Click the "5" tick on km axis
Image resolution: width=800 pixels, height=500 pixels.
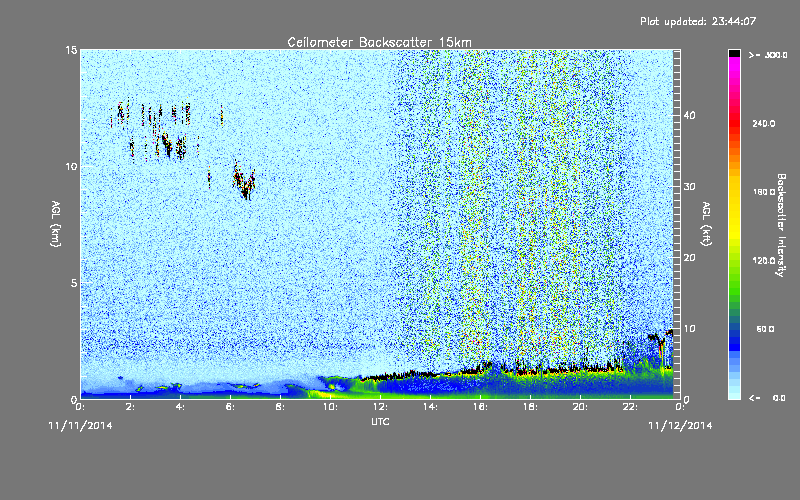pos(74,283)
